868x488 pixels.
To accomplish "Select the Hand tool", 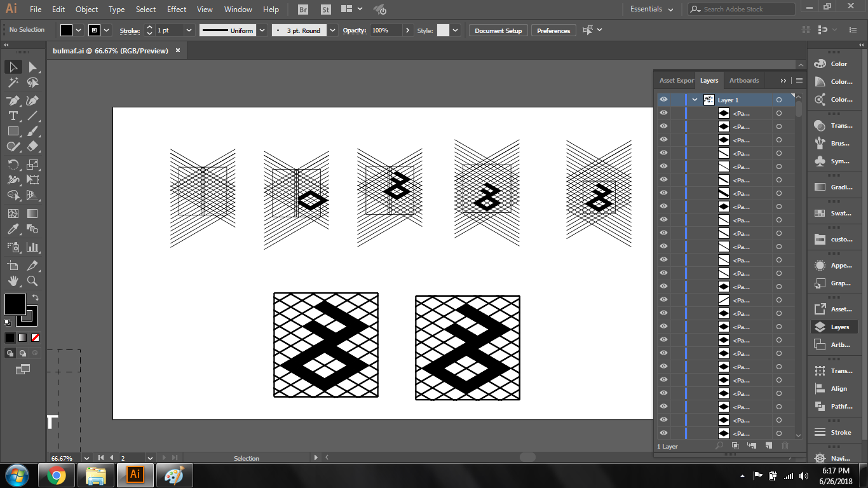I will coord(13,281).
